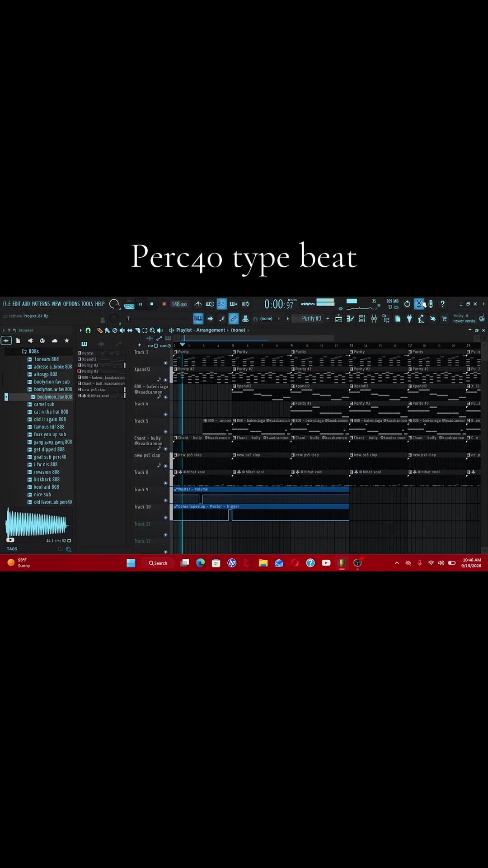Click the record button in transport
This screenshot has width=488, height=868.
(x=164, y=304)
